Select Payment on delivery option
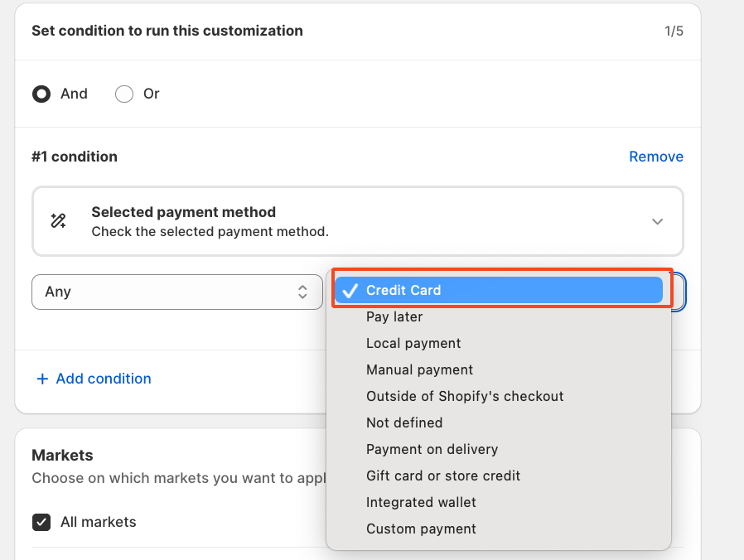This screenshot has width=744, height=560. tap(432, 450)
